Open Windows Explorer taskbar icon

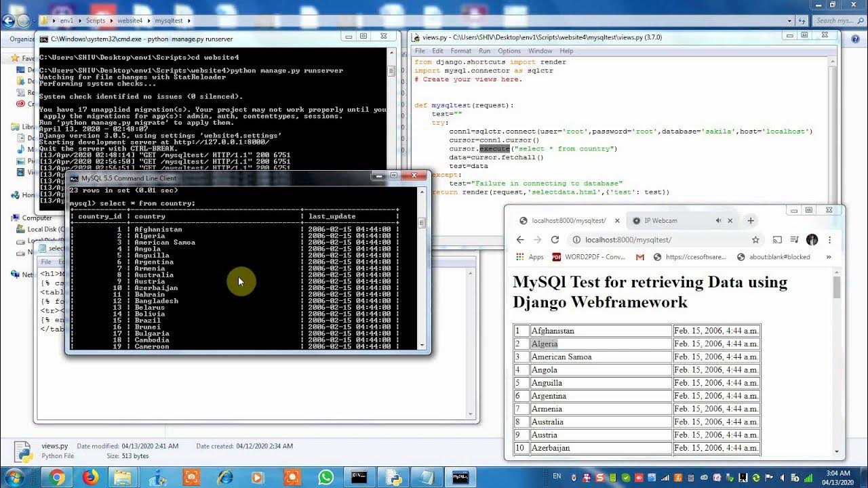123,477
